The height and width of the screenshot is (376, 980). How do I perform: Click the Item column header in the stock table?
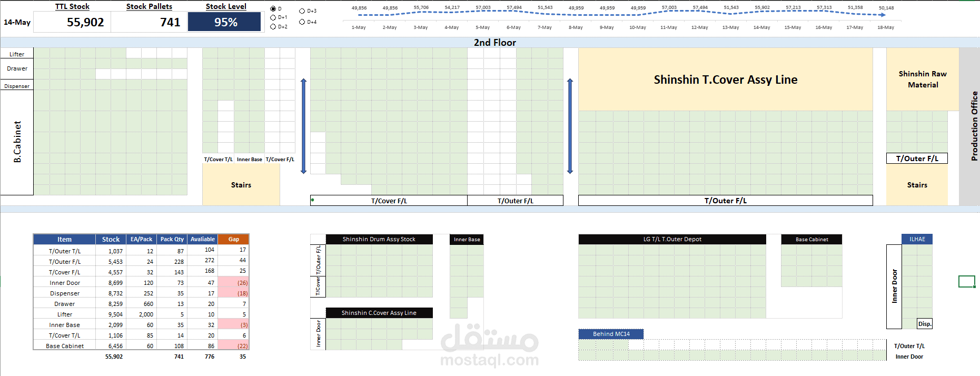coord(64,239)
